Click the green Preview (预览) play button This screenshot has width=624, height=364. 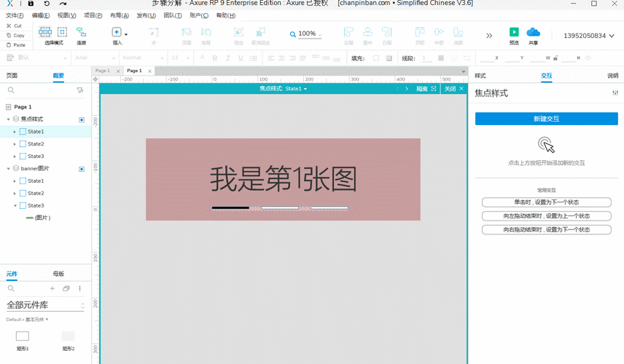tap(514, 32)
